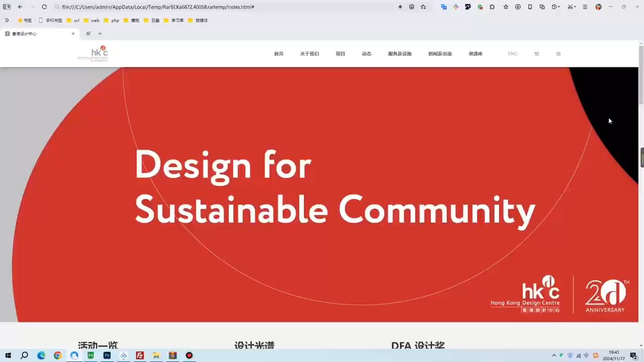Image resolution: width=644 pixels, height=362 pixels.
Task: Click the tab list icon beside new tab
Action: pos(88,34)
